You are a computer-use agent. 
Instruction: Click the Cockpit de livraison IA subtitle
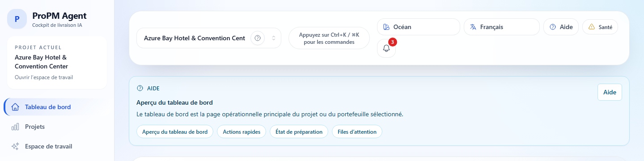coord(57,25)
